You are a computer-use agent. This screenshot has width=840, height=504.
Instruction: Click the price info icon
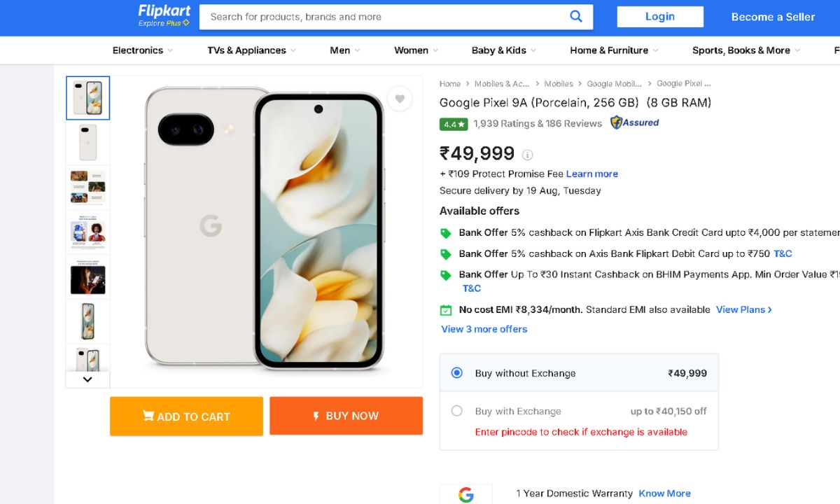tap(528, 155)
